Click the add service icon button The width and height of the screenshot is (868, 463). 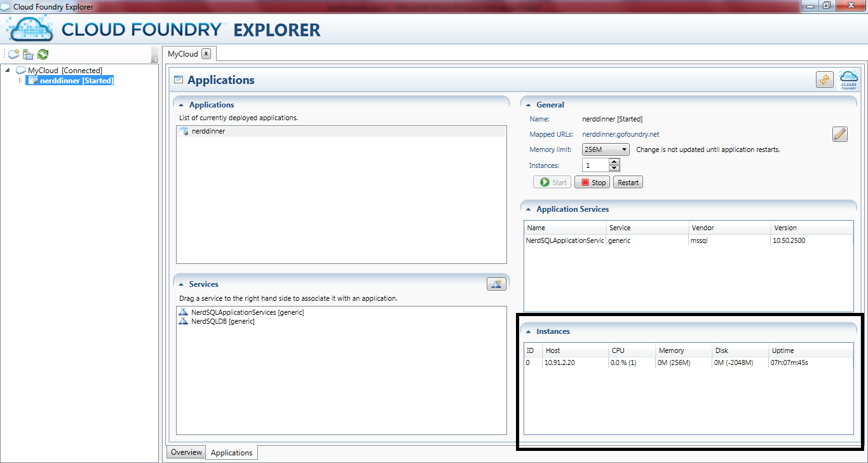(496, 284)
